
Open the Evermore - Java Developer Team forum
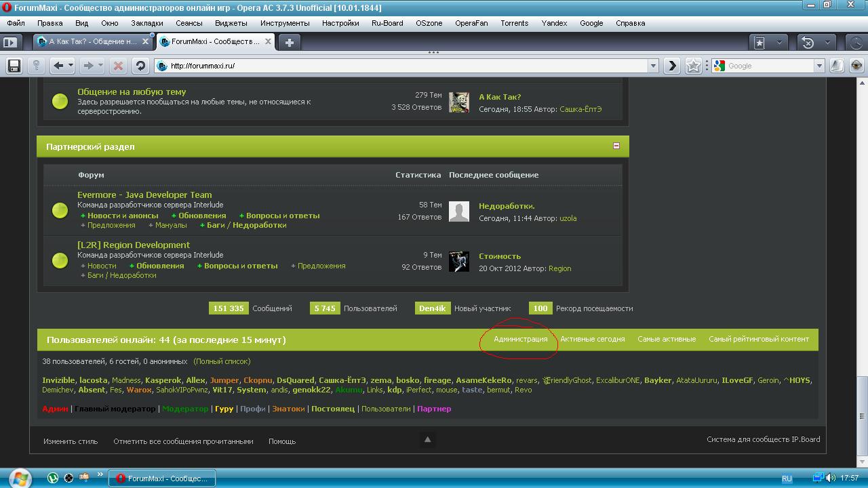[x=144, y=195]
